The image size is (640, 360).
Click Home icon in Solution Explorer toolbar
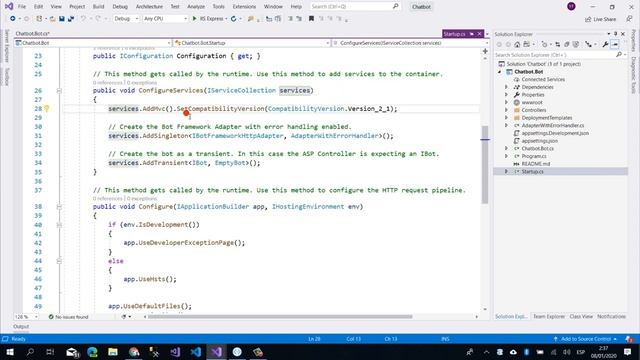coord(517,44)
